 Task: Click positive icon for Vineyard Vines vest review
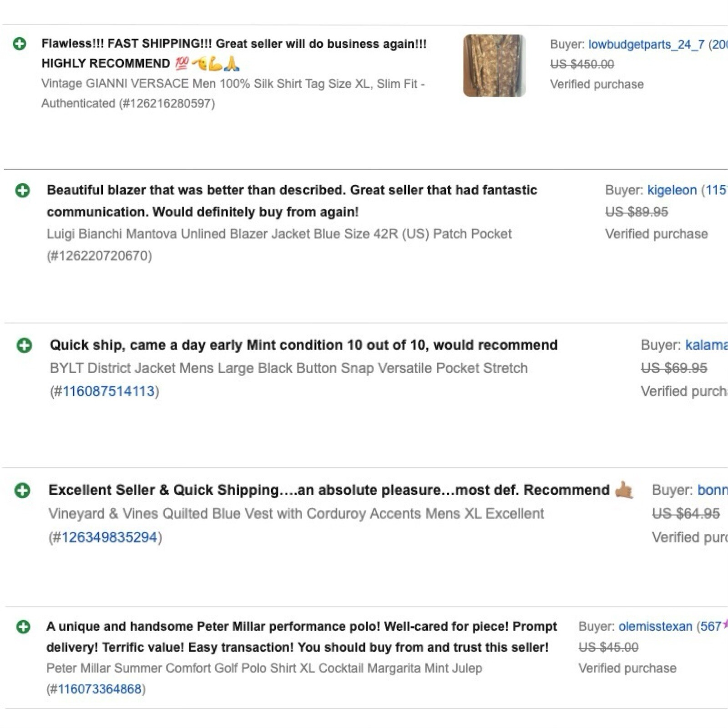pos(22,490)
